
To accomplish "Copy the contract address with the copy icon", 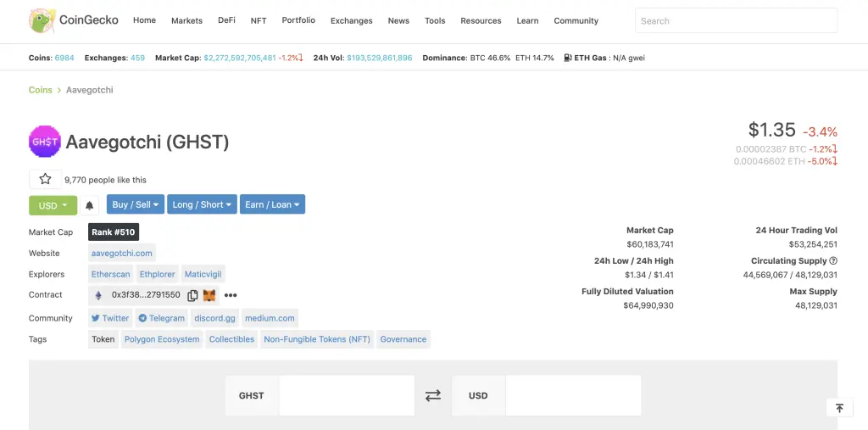I will click(x=192, y=295).
